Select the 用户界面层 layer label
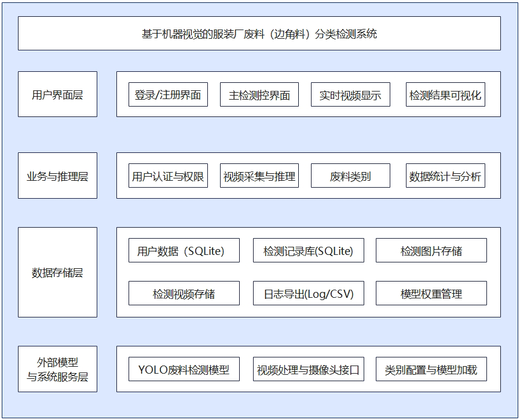 point(57,94)
